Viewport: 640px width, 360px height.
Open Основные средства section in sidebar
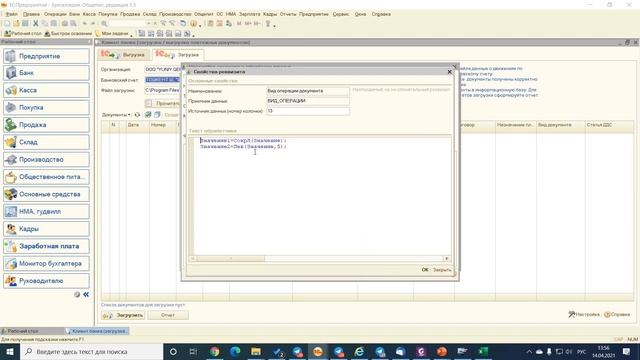click(46, 194)
